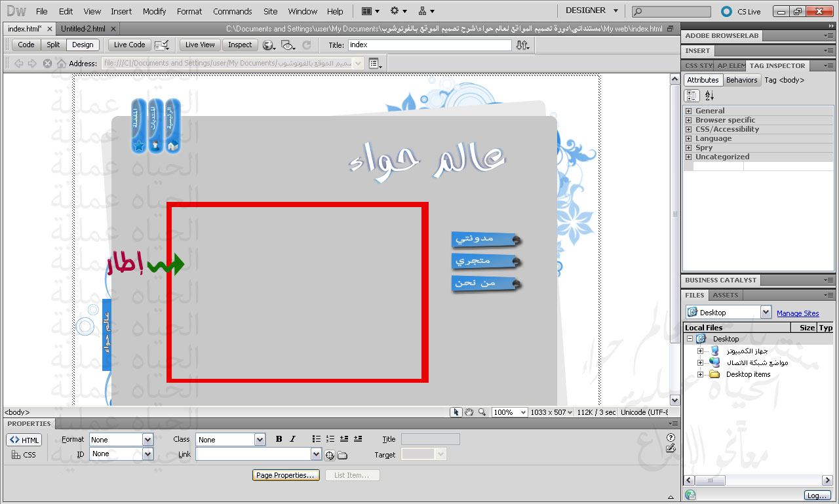
Task: Click the Page Properties button
Action: coord(285,475)
